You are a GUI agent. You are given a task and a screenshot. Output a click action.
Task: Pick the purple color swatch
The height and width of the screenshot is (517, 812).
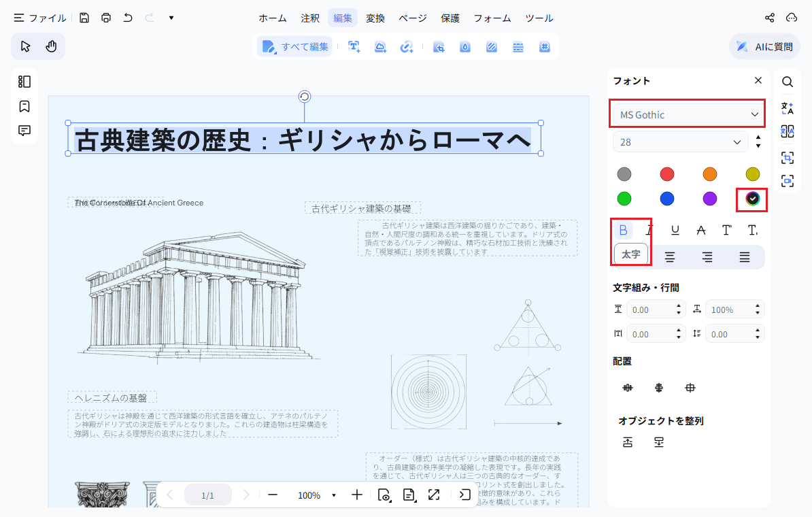point(709,199)
